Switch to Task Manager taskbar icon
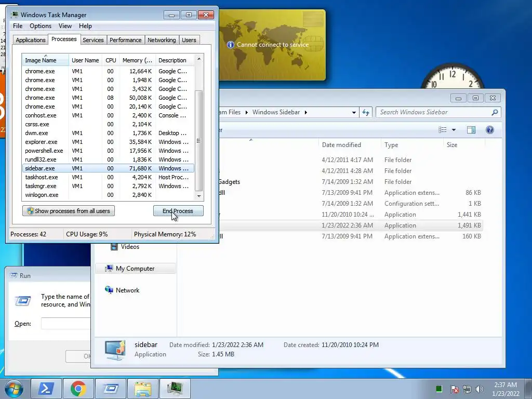Screen dimensions: 532x399 175,389
